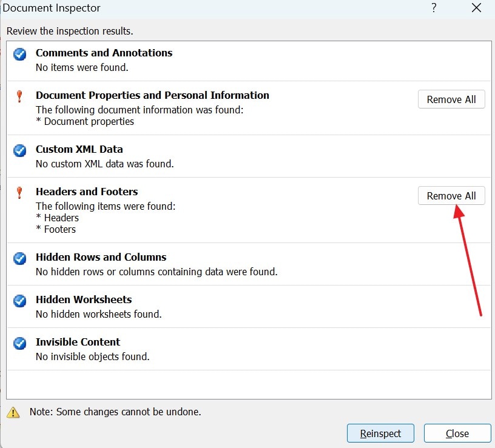
Task: Open Help with the question mark button
Action: click(434, 8)
